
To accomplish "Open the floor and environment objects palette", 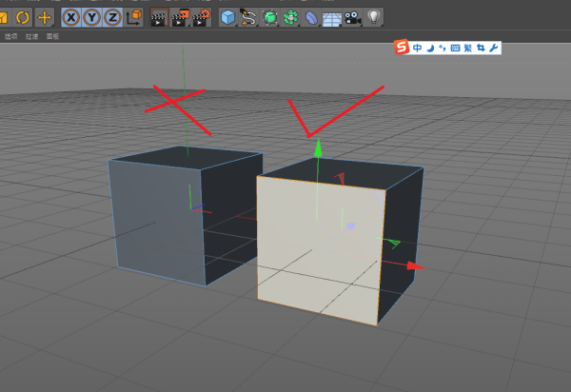I will coord(332,17).
